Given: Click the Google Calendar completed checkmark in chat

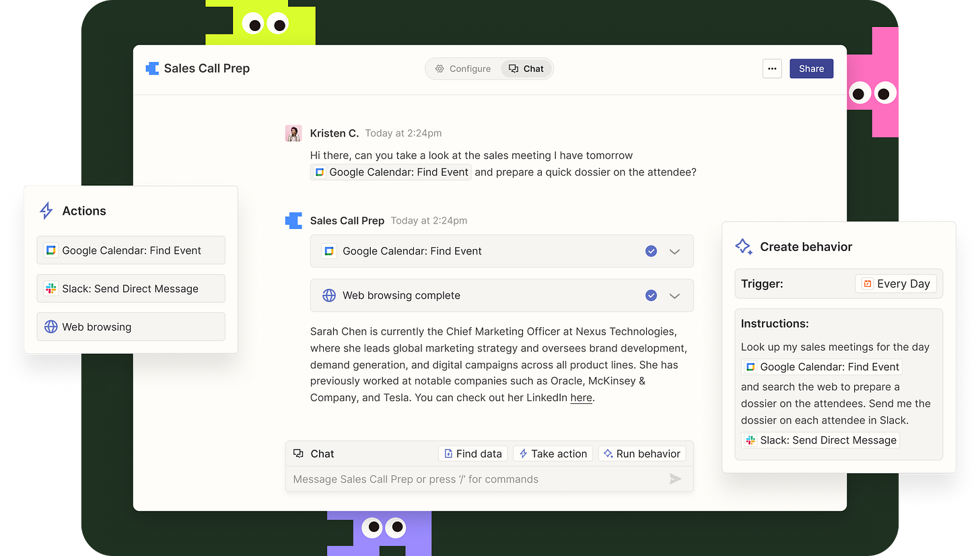Looking at the screenshot, I should click(651, 251).
